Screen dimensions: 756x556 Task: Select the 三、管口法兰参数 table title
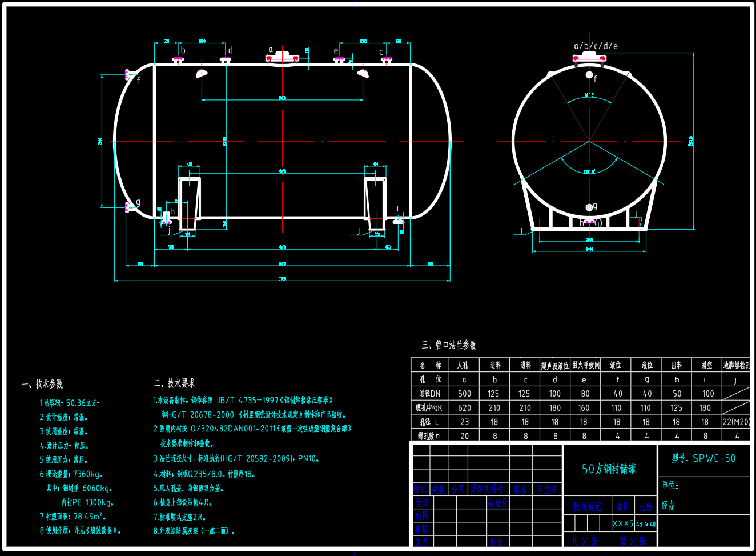(x=449, y=345)
